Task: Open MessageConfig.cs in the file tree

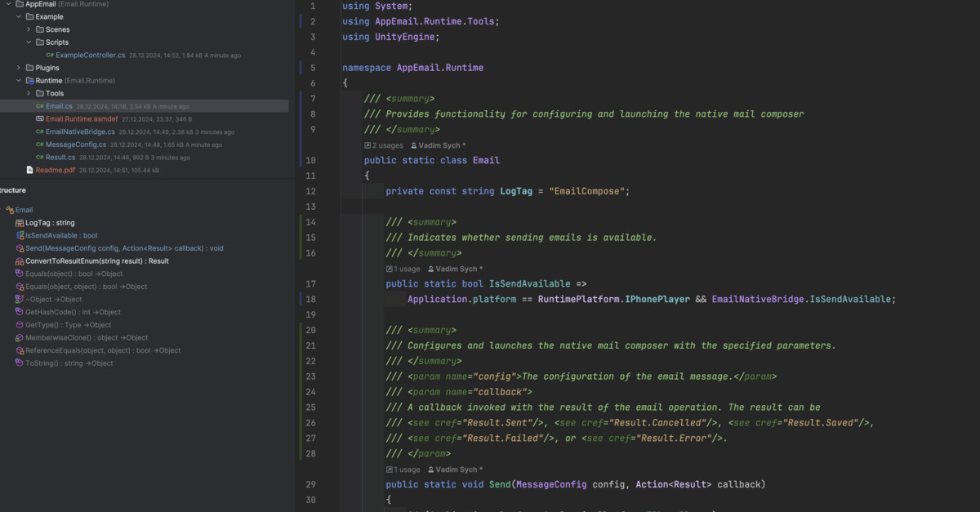Action: [x=75, y=145]
